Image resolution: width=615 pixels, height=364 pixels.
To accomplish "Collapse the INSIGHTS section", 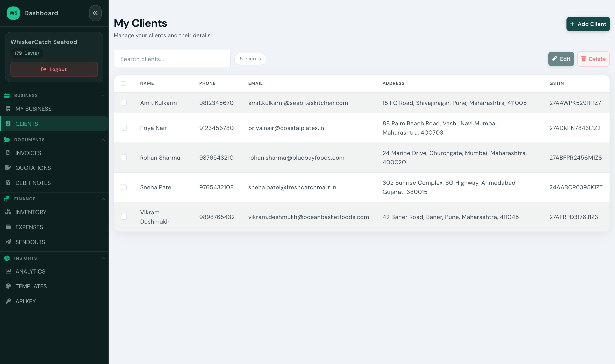I will 103,258.
